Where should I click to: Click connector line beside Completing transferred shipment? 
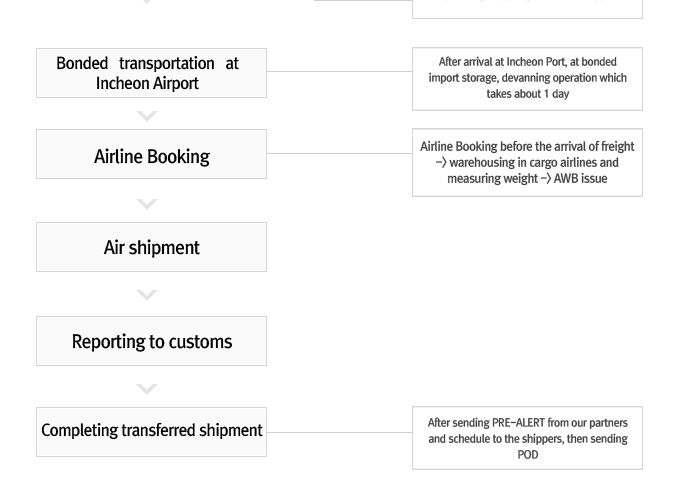[x=339, y=432]
